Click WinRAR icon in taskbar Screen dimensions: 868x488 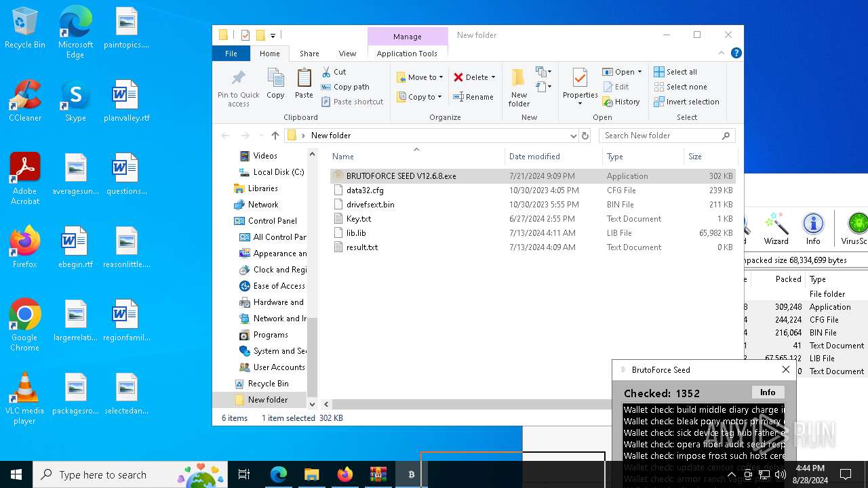coord(378,474)
